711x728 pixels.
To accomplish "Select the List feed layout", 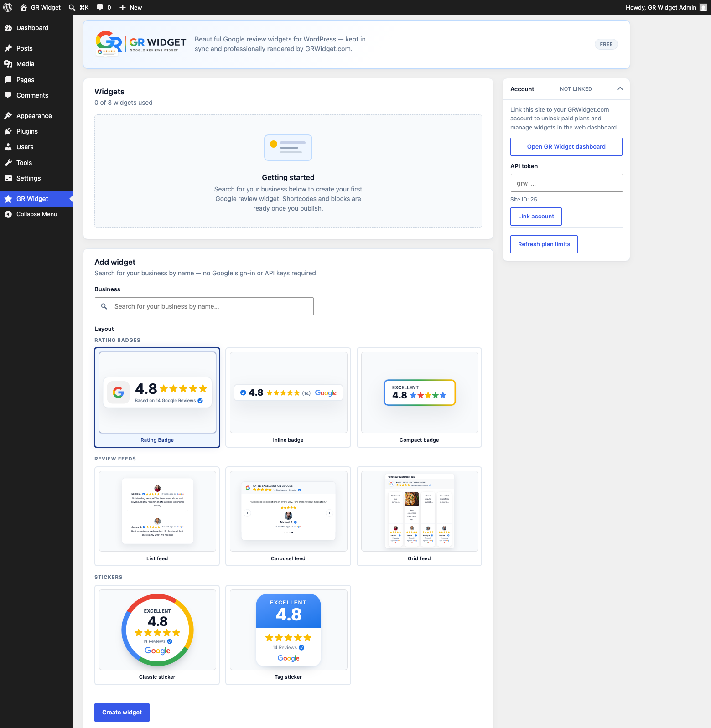I will [x=157, y=516].
